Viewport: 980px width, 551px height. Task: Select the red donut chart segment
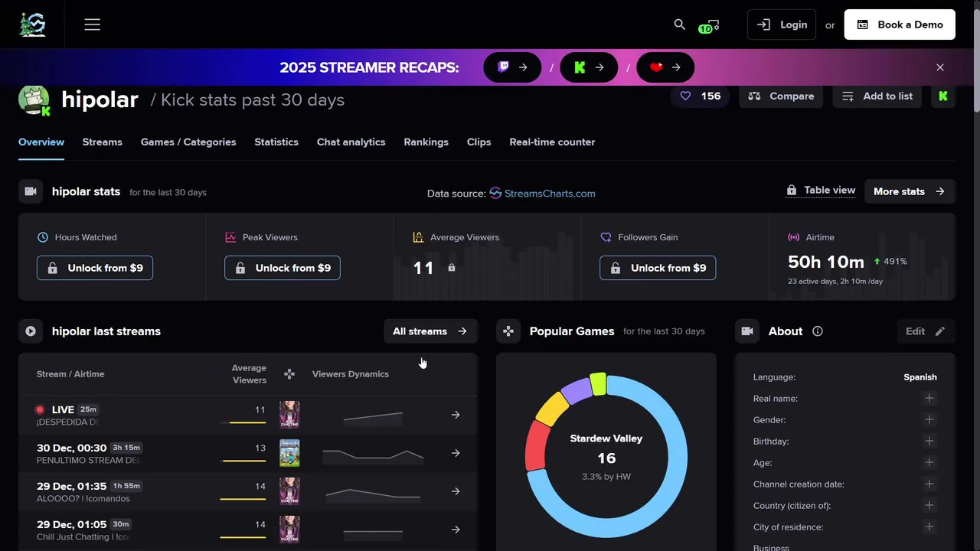click(538, 446)
